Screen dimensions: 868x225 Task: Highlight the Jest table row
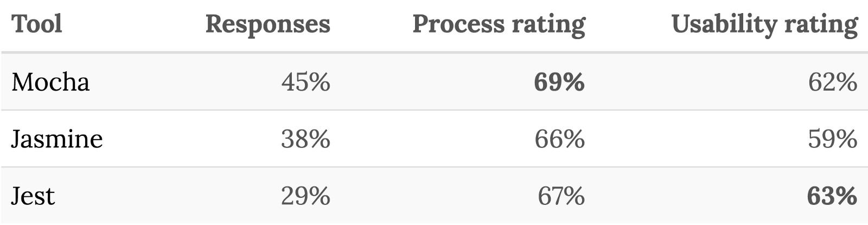tap(434, 196)
